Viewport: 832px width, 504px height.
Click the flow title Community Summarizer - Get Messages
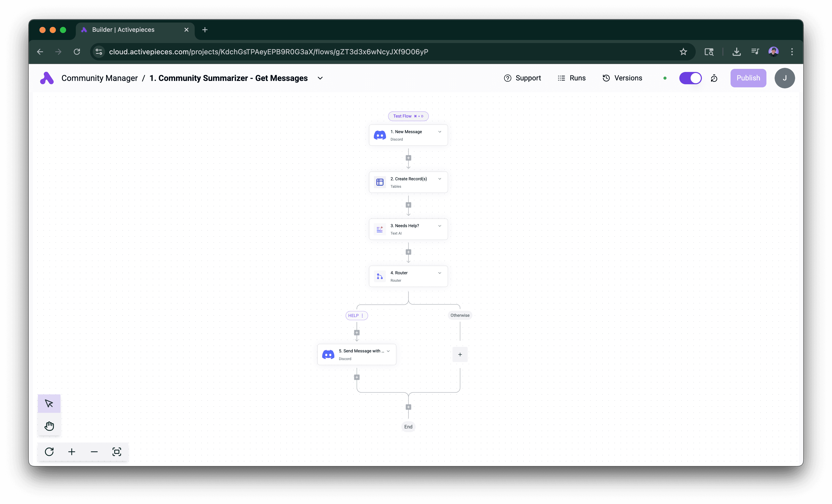click(228, 78)
